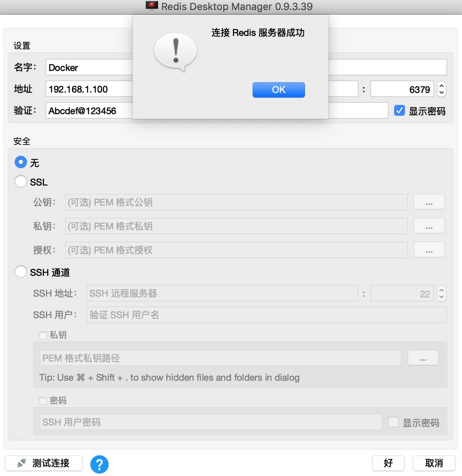This screenshot has height=476, width=462.
Task: Click the port field showing 6379
Action: [x=402, y=89]
